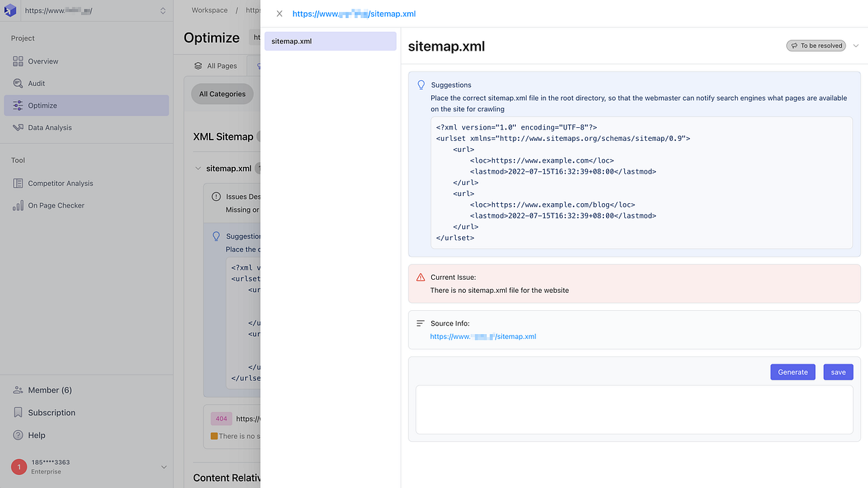This screenshot has height=488, width=868.
Task: Open Subscription bookmark icon
Action: [18, 413]
